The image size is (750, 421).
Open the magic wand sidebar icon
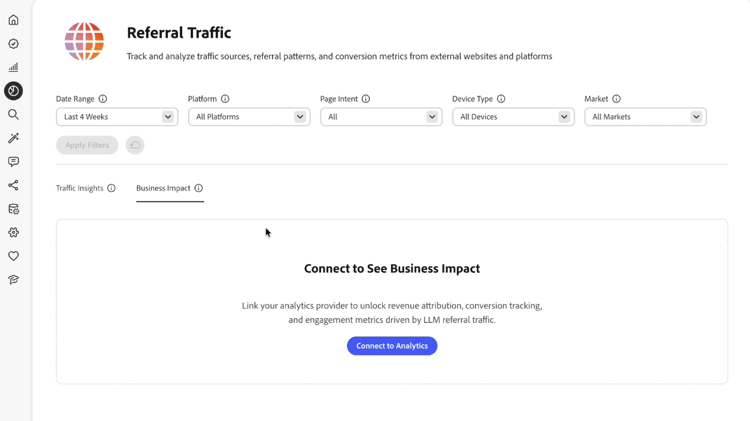tap(13, 138)
